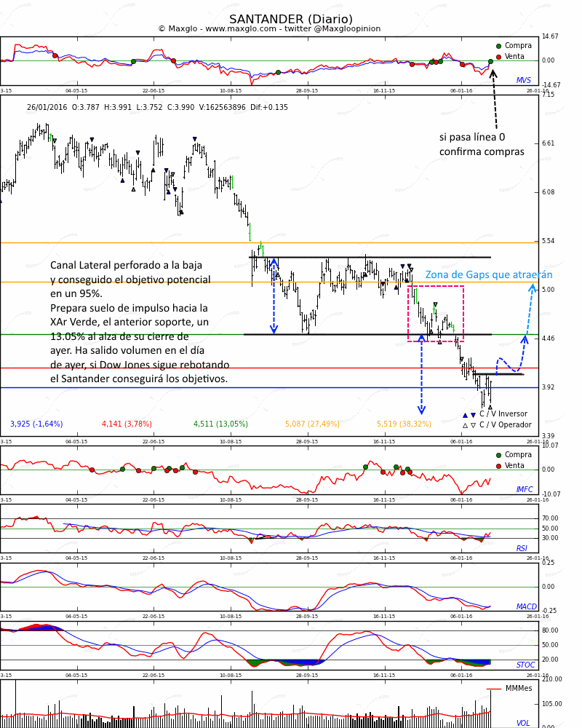Image resolution: width=582 pixels, height=728 pixels.
Task: Click the magenta dashed gap zone rectangle
Action: click(436, 313)
